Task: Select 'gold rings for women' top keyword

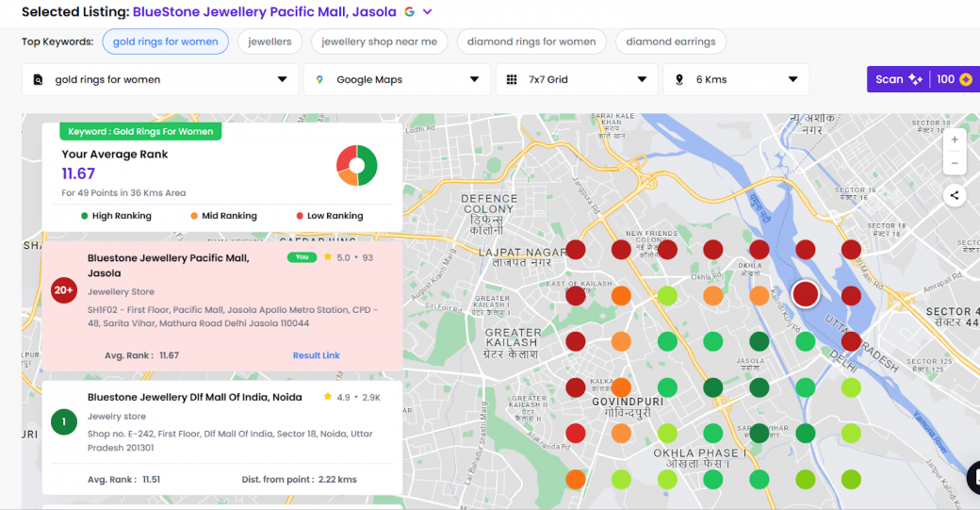Action: click(x=166, y=41)
